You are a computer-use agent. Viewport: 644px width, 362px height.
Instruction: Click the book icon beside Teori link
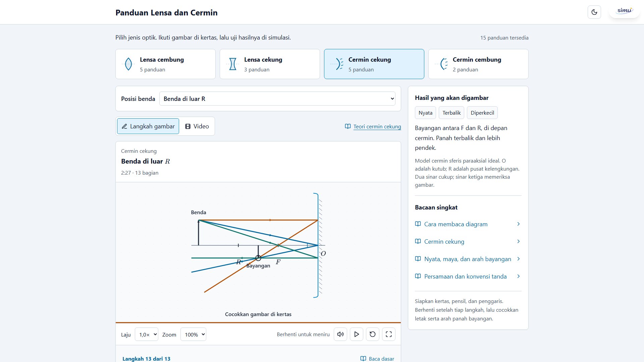(x=347, y=126)
